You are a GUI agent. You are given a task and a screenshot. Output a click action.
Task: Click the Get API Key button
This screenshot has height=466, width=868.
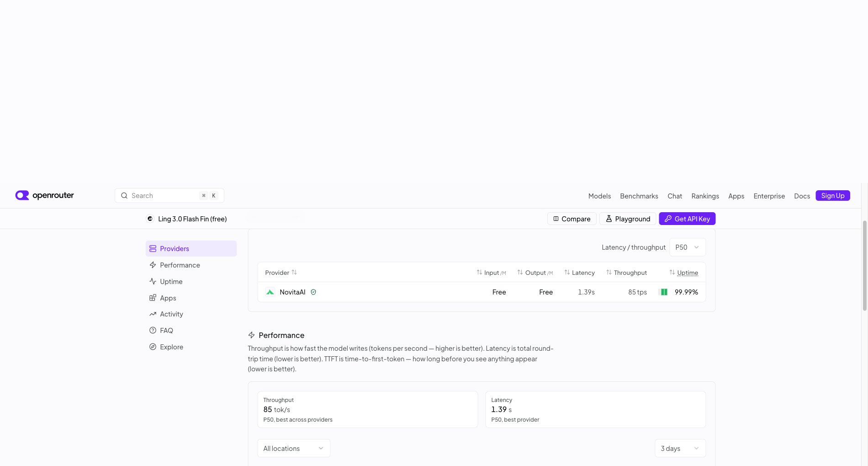click(x=687, y=219)
